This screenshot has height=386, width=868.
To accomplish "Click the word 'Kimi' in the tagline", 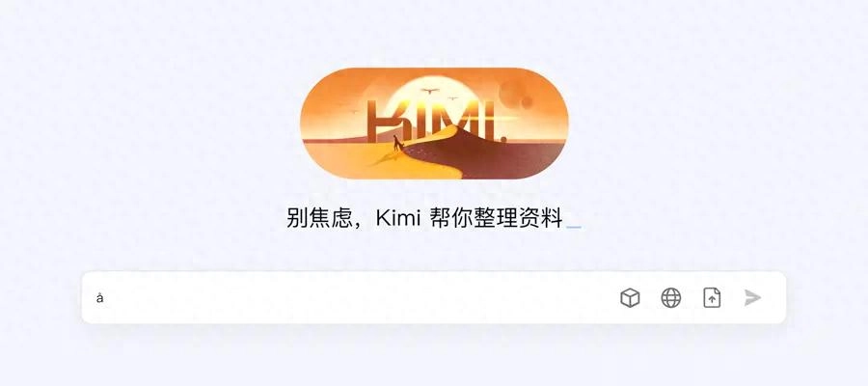I will 398,218.
